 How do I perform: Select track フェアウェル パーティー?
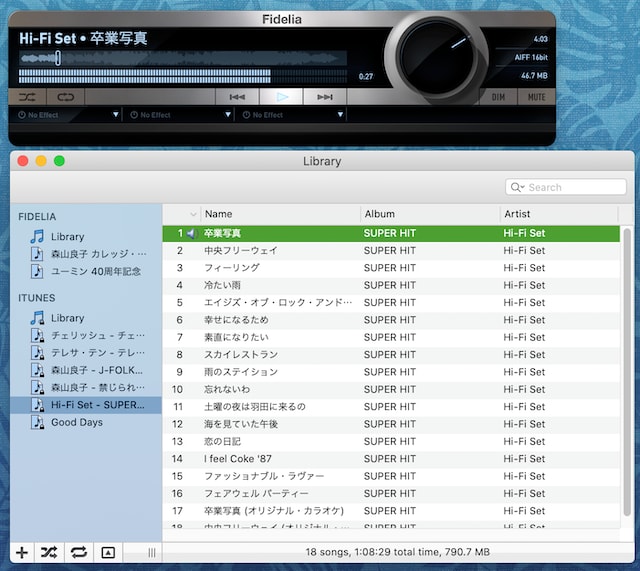tap(391, 493)
